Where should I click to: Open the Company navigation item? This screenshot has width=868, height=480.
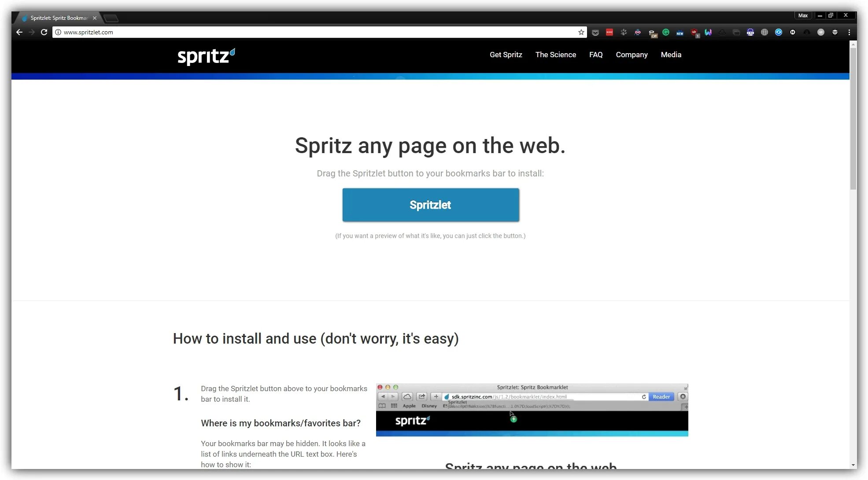coord(632,55)
